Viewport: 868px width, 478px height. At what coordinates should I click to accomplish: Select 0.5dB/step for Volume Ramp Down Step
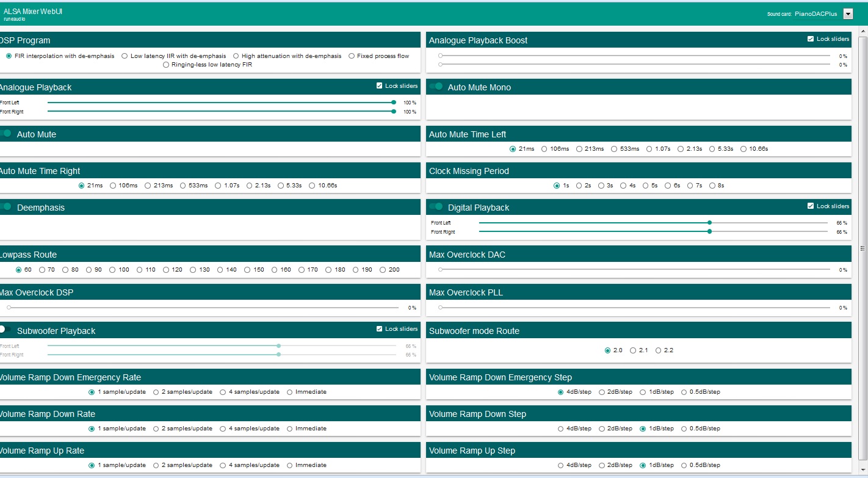[684, 429]
